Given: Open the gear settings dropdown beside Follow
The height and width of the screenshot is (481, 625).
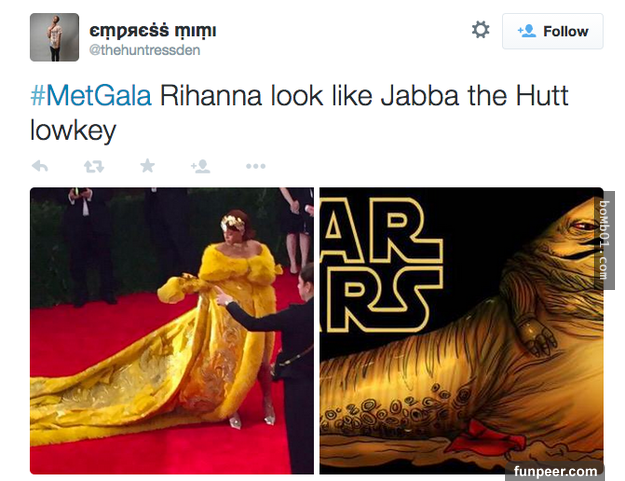Looking at the screenshot, I should tap(480, 30).
